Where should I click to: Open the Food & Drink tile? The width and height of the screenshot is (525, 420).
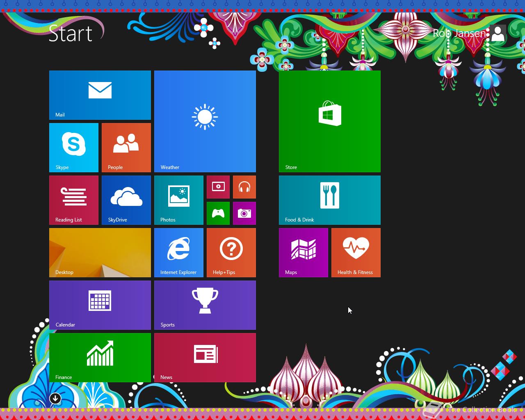(x=330, y=200)
